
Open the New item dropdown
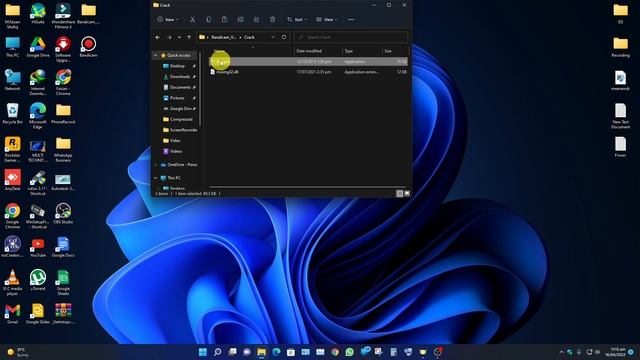[x=168, y=20]
